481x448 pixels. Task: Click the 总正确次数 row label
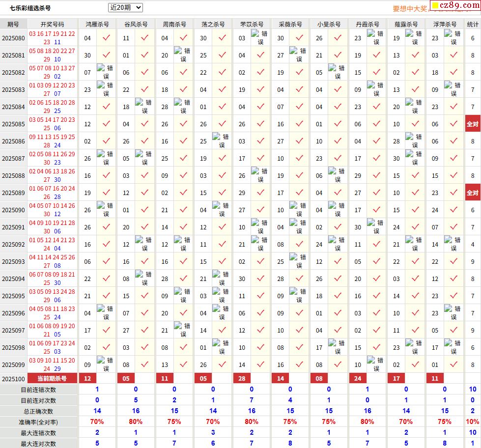pos(38,411)
